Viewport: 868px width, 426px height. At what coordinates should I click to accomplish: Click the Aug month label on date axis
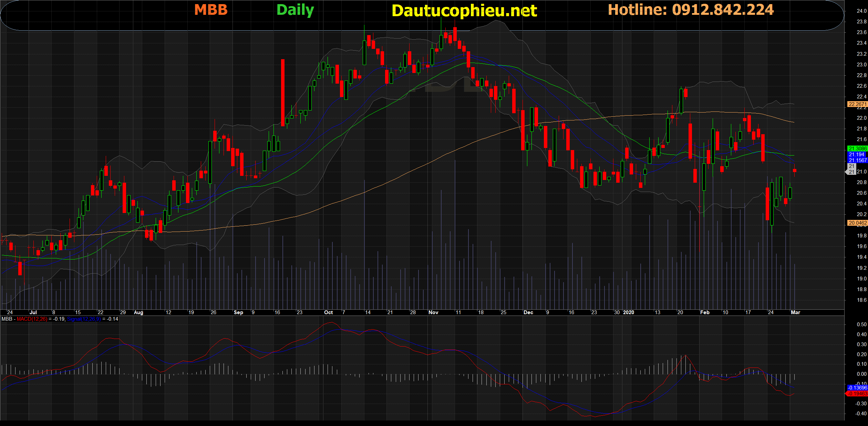138,312
